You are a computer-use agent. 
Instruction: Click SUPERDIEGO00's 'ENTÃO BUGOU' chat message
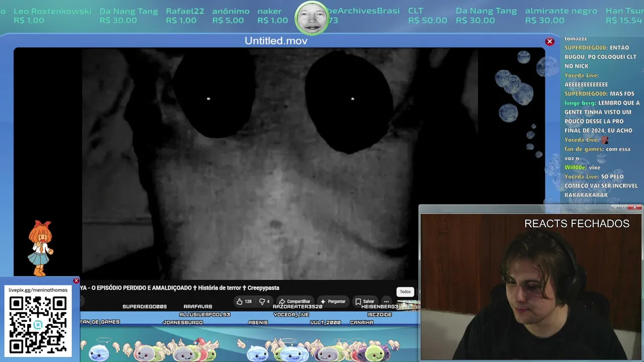602,57
